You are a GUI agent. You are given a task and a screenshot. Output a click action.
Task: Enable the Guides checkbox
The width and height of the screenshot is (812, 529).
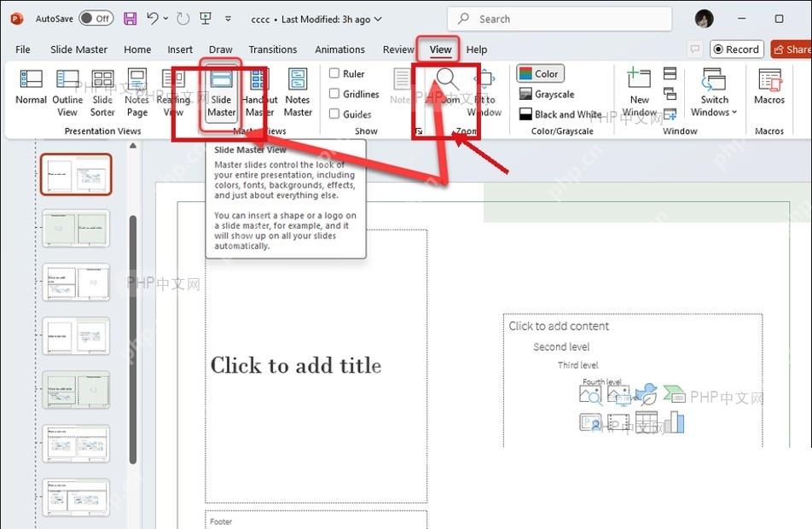(x=334, y=113)
